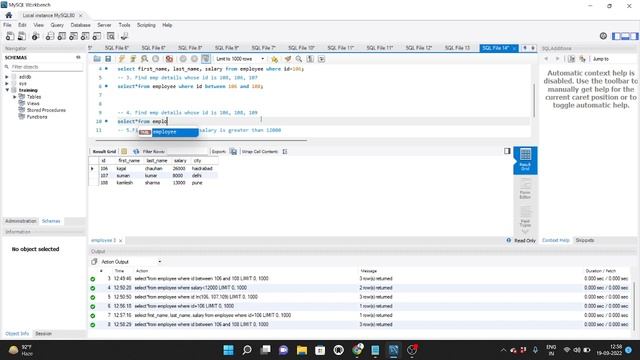Commit the transaction in editor toolbar
The width and height of the screenshot is (640, 360).
click(183, 59)
